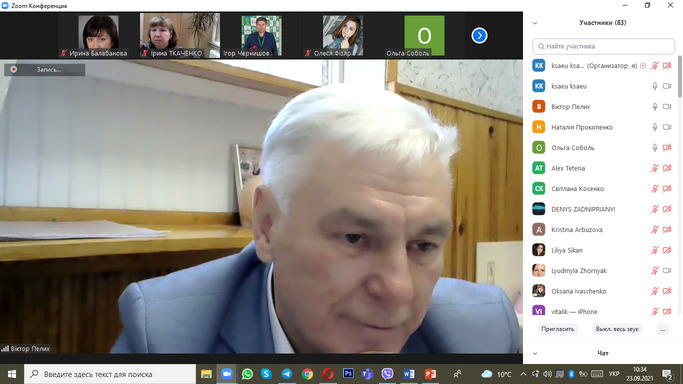Click muted mic icon for Kristina Arbuzova
683x384 pixels.
pos(655,229)
